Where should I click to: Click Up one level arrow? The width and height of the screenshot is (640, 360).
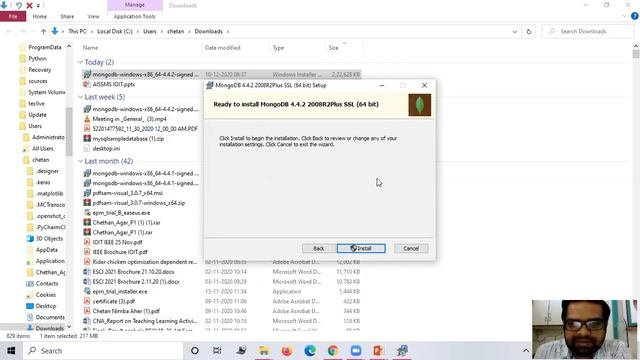tap(43, 31)
